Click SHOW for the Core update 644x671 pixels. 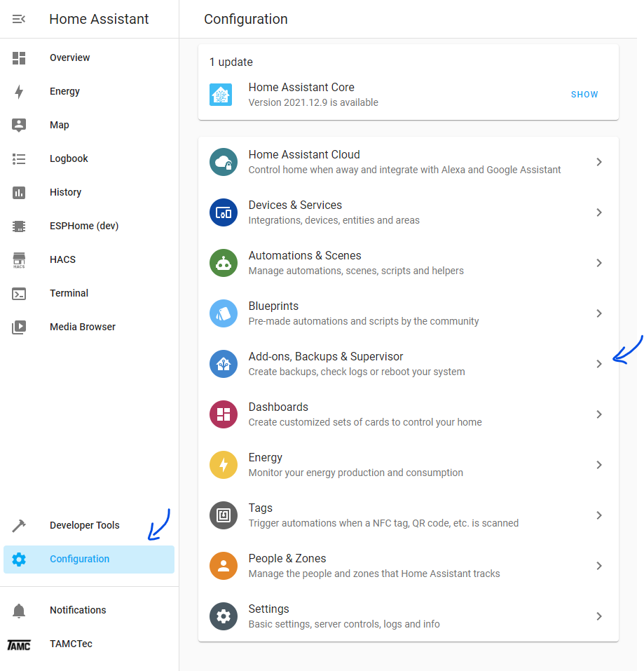tap(584, 95)
